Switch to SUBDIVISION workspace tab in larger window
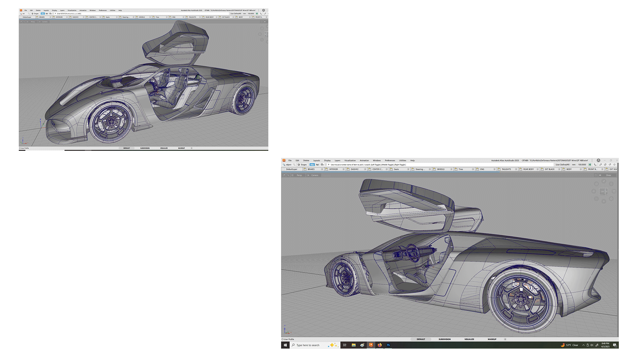This screenshot has width=644, height=362. 444,339
